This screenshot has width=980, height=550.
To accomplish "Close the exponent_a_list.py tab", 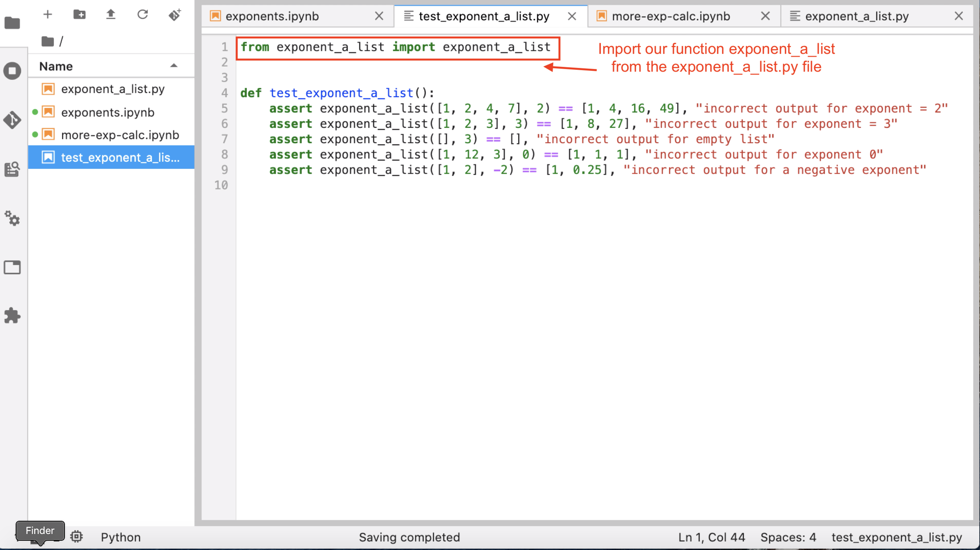I will pos(959,16).
